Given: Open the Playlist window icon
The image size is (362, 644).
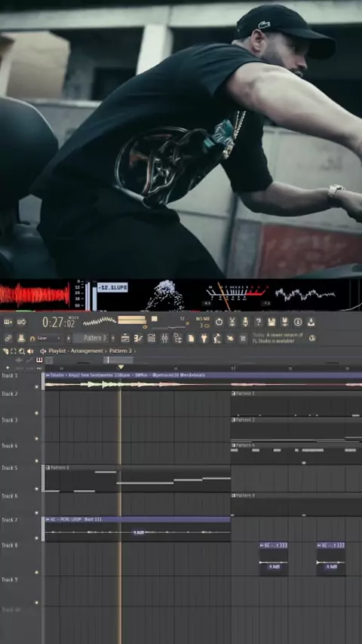Looking at the screenshot, I should point(125,338).
